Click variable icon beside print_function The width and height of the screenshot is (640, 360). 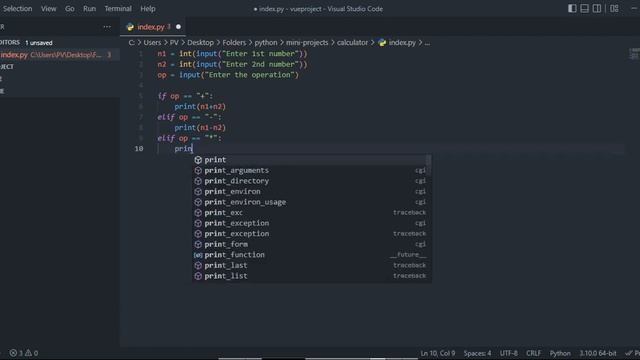pyautogui.click(x=198, y=255)
